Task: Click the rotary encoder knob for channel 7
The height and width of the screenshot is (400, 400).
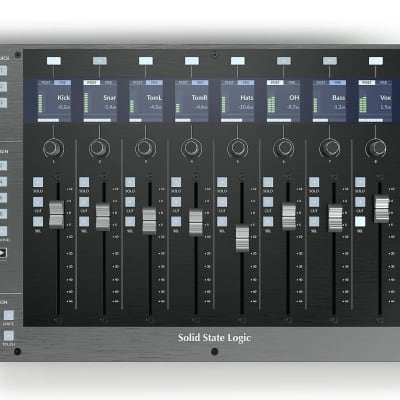Action: tap(330, 148)
